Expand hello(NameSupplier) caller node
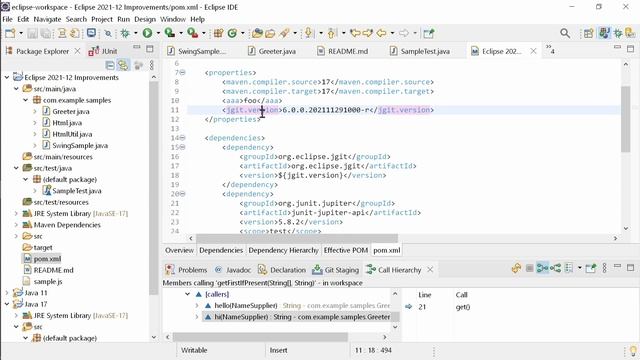This screenshot has height=360, width=640. pyautogui.click(x=197, y=305)
